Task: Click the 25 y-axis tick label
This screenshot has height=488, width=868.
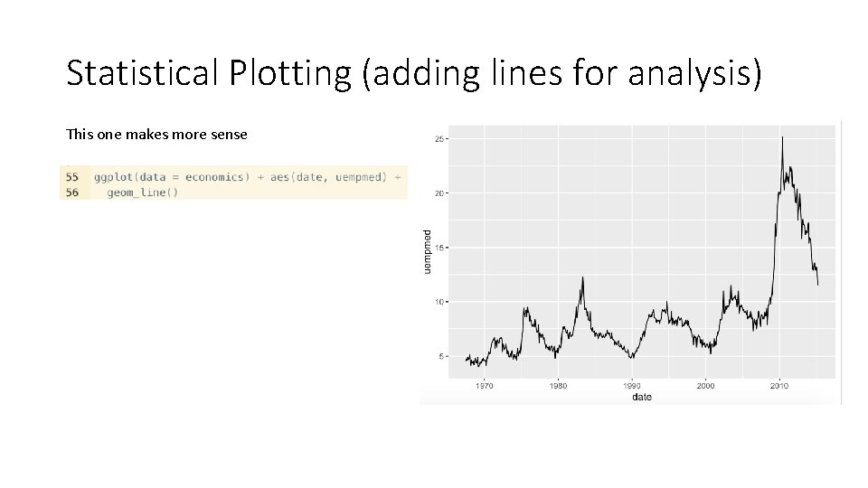Action: (438, 139)
